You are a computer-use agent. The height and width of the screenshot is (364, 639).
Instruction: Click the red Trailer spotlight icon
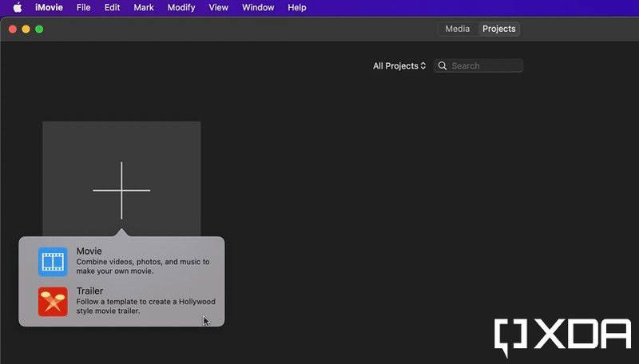coord(53,302)
